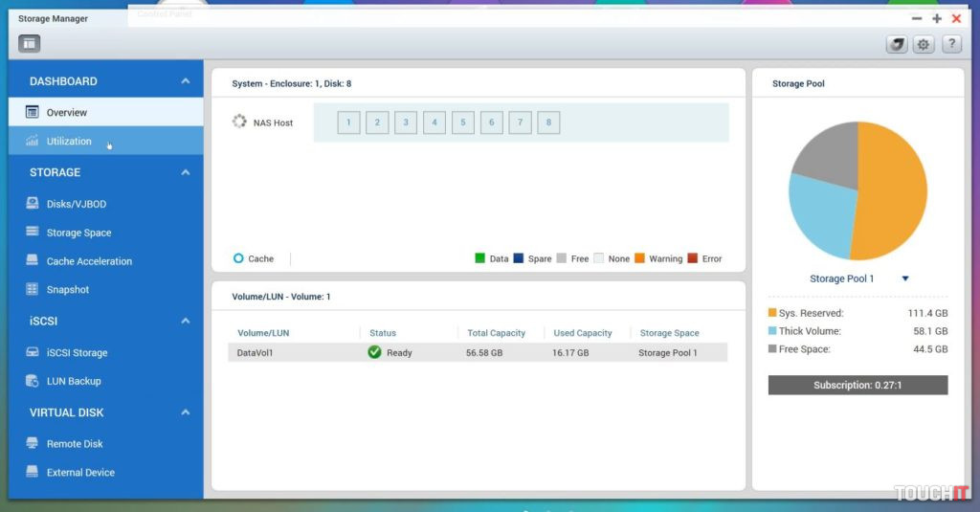Click the panel layout icon below the title
The image size is (980, 512).
(x=29, y=44)
